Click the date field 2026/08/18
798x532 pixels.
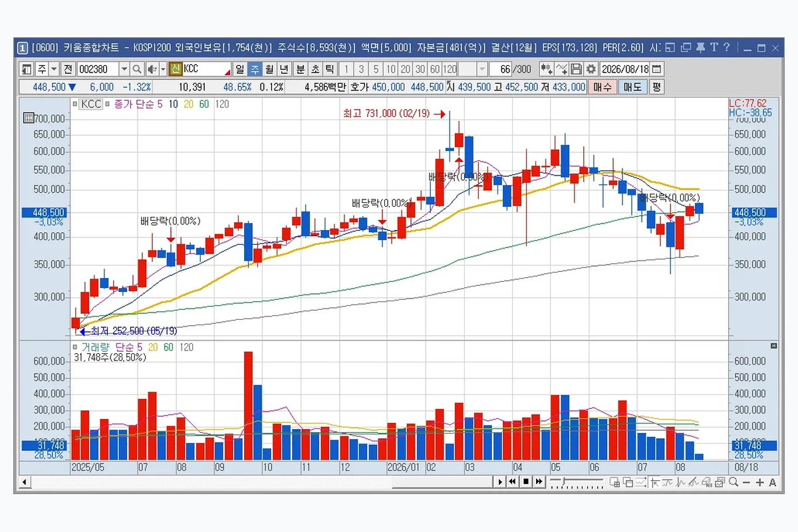click(x=624, y=69)
